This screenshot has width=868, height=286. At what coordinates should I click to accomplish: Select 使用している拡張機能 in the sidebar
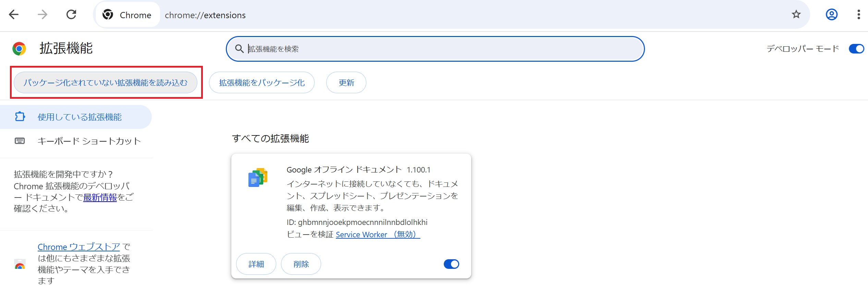[80, 117]
